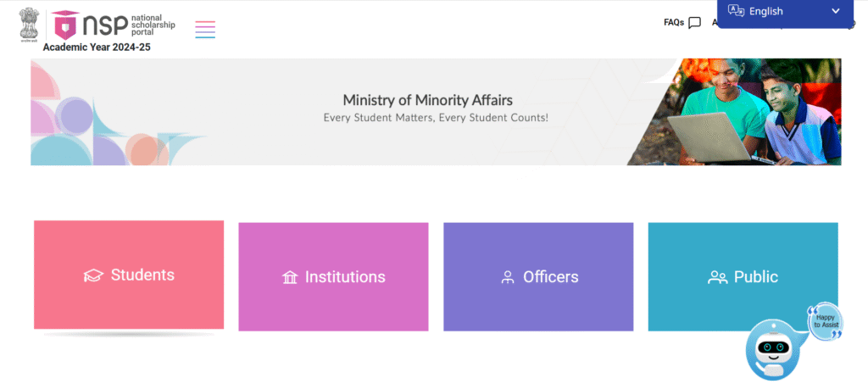Click the graduation cap icon on Students
Screen dimensions: 868x384
click(x=93, y=275)
